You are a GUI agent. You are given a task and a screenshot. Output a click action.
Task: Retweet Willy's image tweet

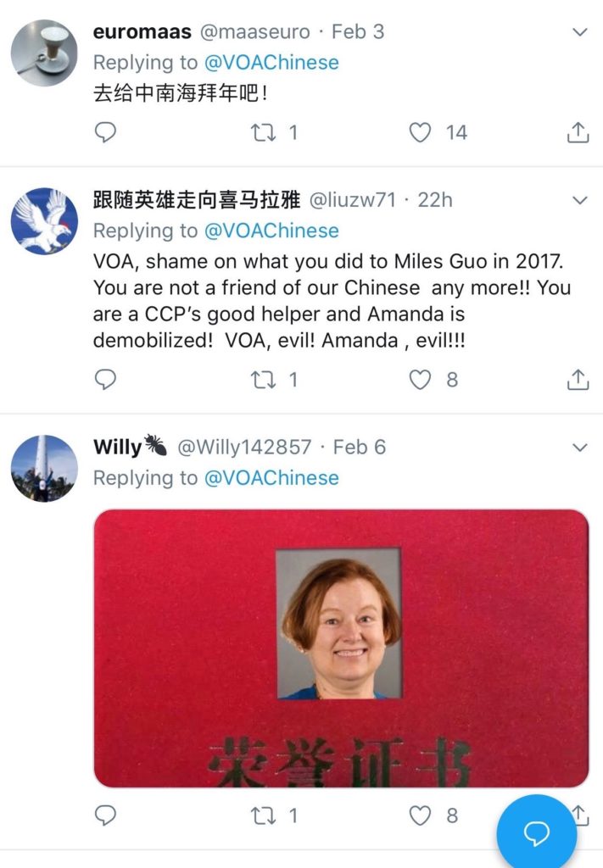[x=264, y=815]
